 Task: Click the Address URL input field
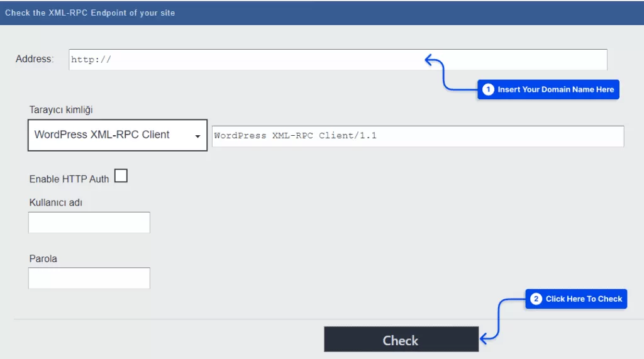click(x=252, y=60)
